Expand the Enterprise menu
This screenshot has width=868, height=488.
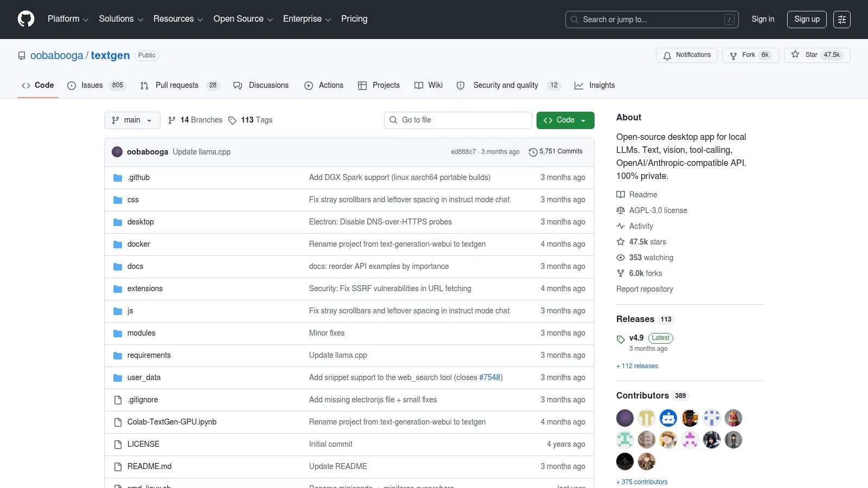[307, 19]
